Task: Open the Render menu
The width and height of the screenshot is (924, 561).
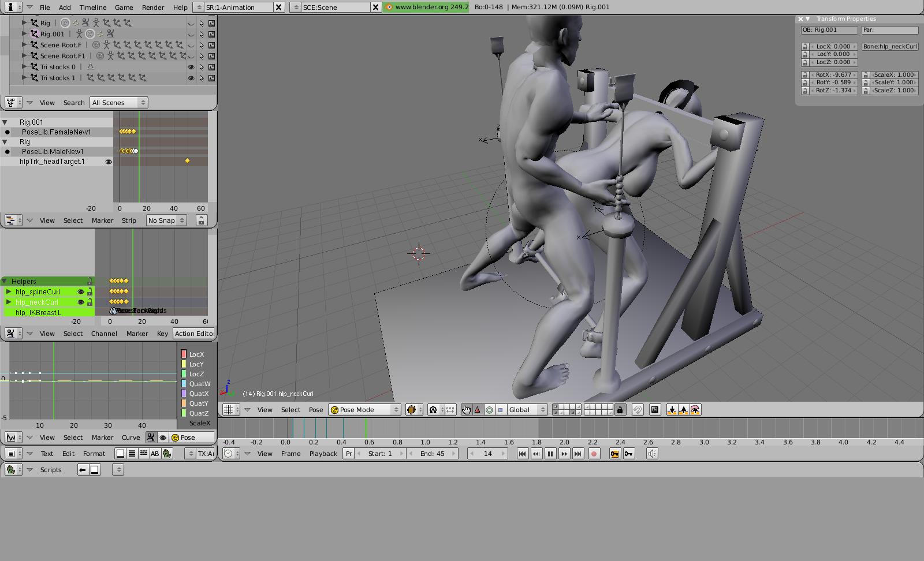Action: click(x=153, y=8)
